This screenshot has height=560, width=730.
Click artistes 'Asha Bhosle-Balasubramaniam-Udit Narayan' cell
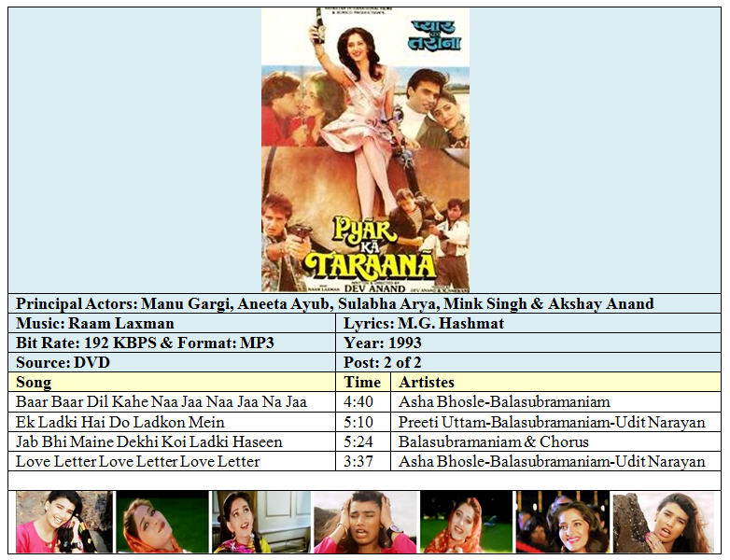tap(555, 461)
